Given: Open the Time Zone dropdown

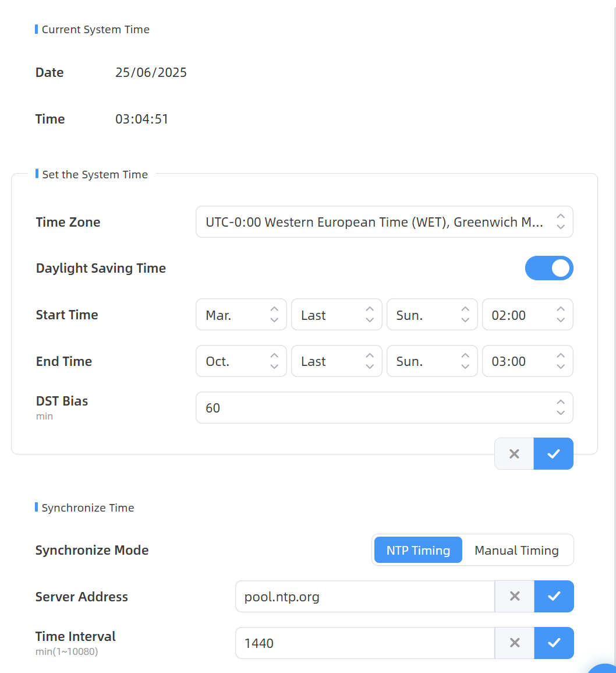Looking at the screenshot, I should coord(384,222).
